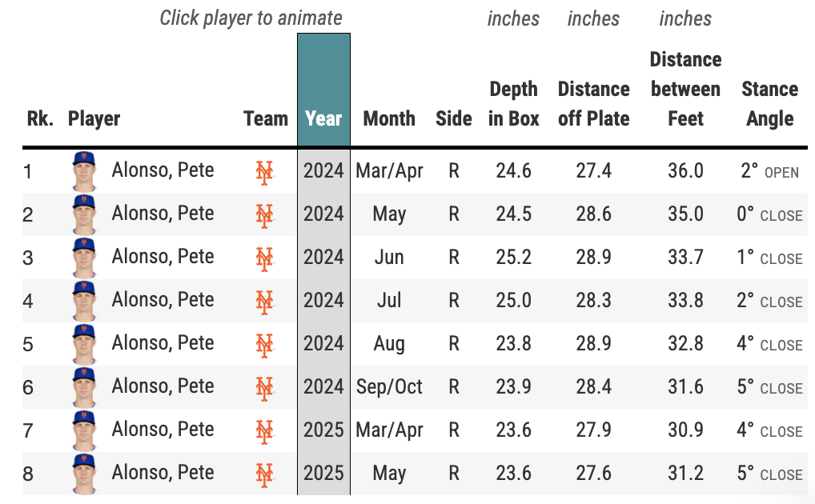Click the Mets logo in May 2024 row
This screenshot has height=504, width=815.
pos(264,214)
